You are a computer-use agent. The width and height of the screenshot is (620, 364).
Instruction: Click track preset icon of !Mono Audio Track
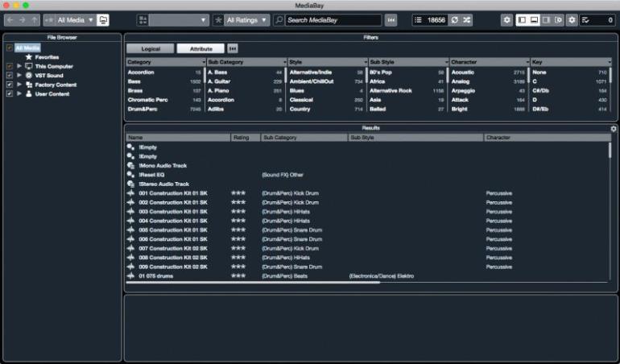tap(130, 166)
